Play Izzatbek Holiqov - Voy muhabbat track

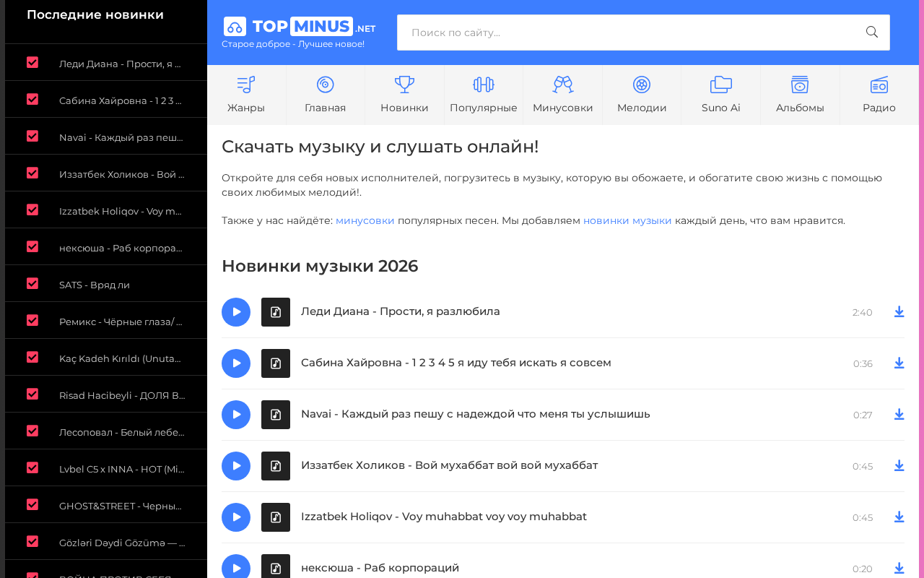pos(236,517)
